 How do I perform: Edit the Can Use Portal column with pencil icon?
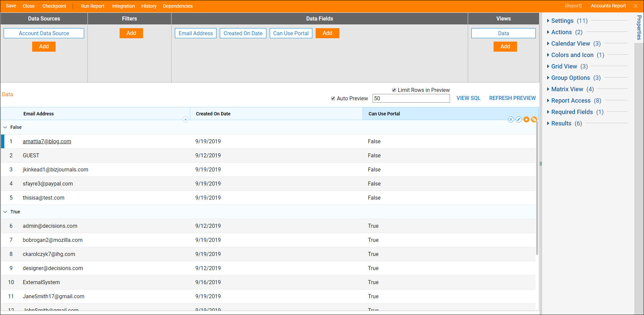[518, 119]
